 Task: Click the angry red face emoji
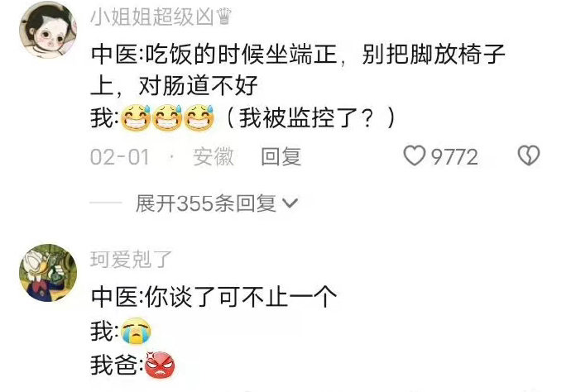(160, 365)
